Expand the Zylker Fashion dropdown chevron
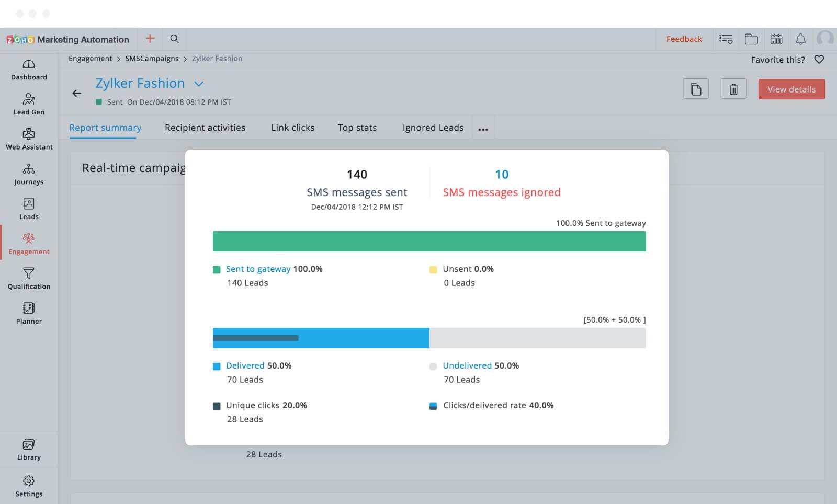Viewport: 837px width, 504px height. [x=199, y=84]
